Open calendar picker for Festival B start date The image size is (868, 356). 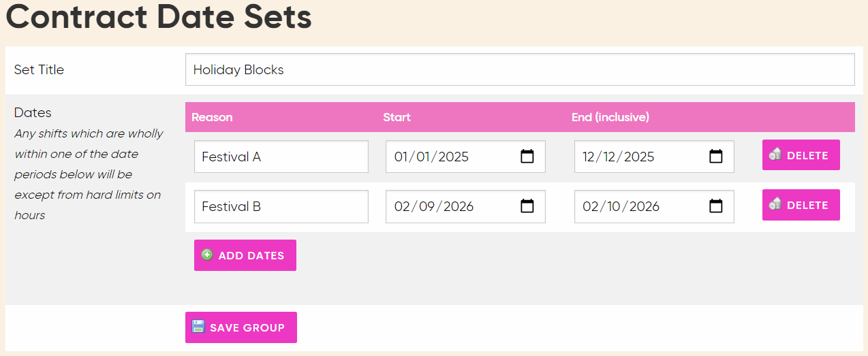click(x=527, y=206)
